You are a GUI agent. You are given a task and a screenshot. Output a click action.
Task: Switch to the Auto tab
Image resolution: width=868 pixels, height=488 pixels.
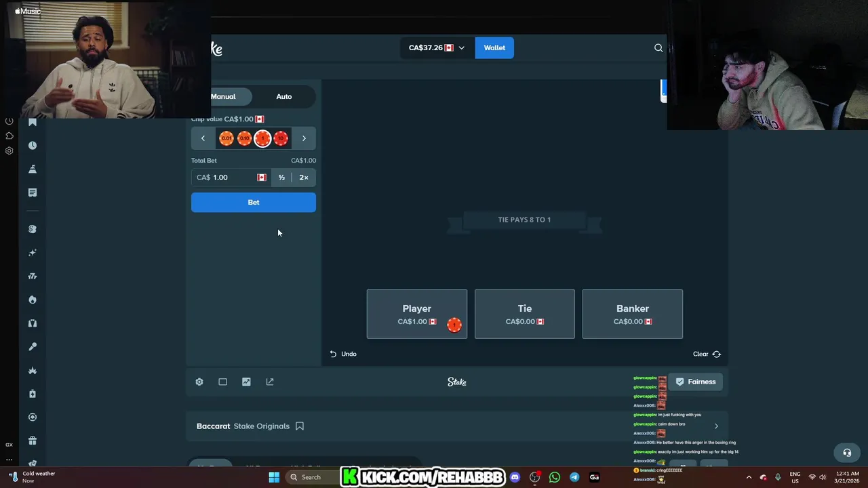[x=284, y=96]
